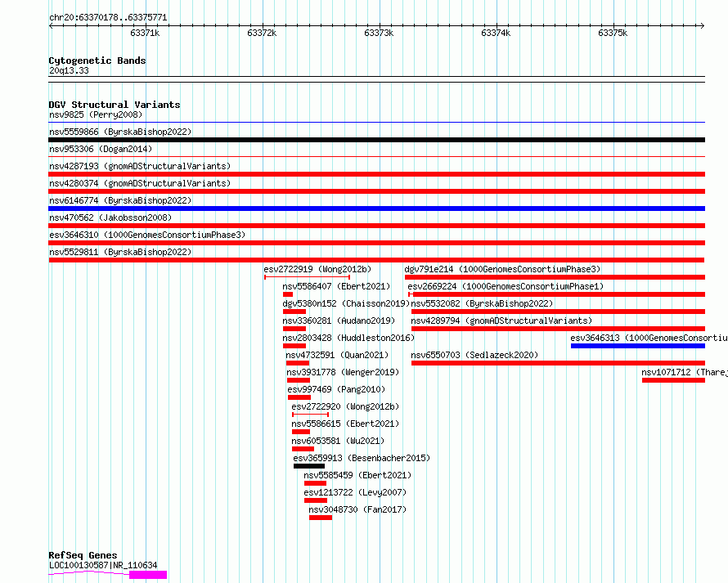
Task: Click the ruler's right-end arrow
Action: (703, 26)
